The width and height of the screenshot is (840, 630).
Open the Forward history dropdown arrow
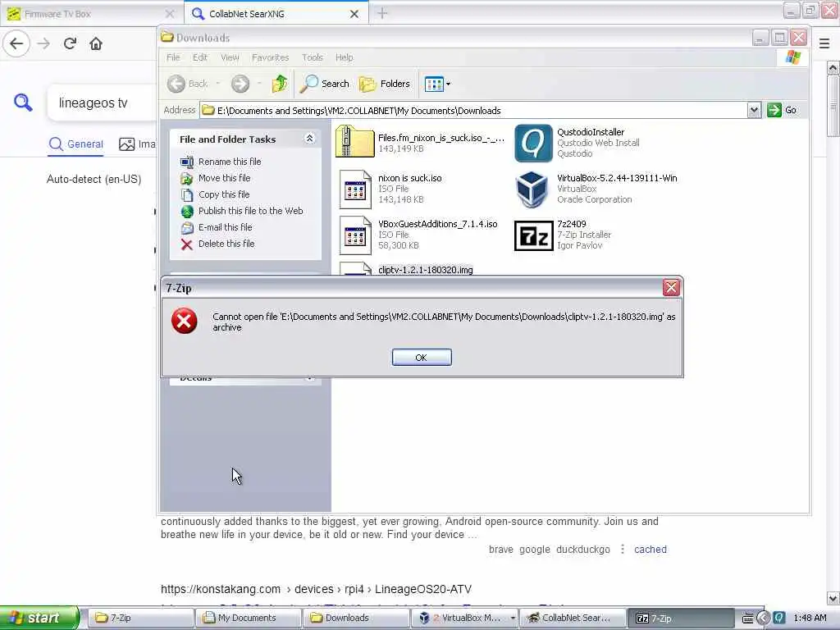(259, 84)
